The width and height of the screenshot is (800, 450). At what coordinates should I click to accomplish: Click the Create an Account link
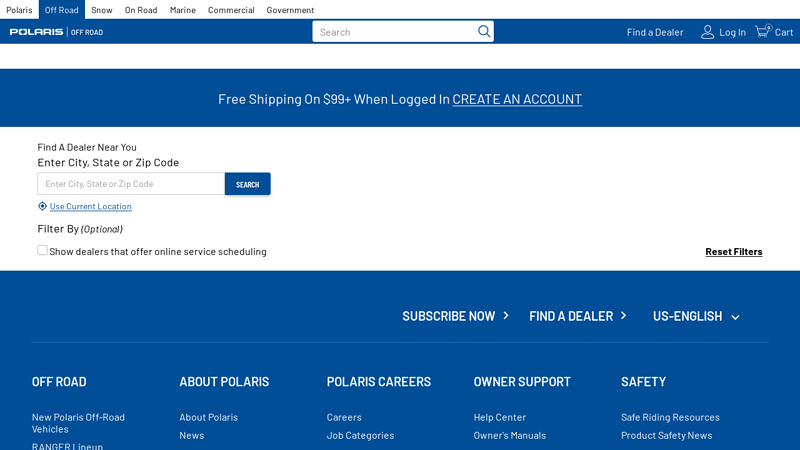517,99
